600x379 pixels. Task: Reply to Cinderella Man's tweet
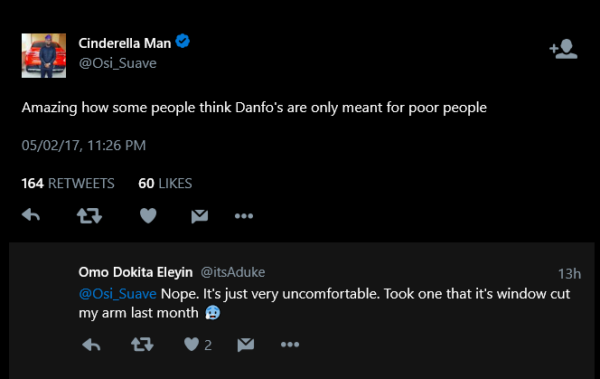coord(31,216)
